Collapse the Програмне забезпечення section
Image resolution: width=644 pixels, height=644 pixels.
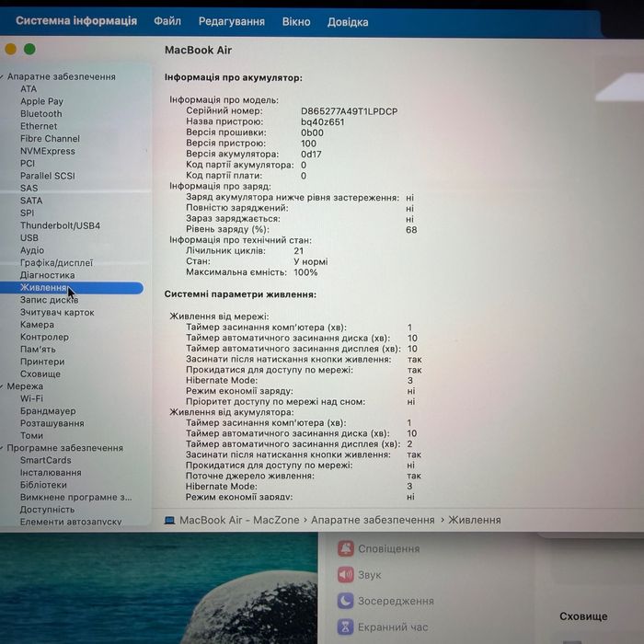tap(2, 448)
